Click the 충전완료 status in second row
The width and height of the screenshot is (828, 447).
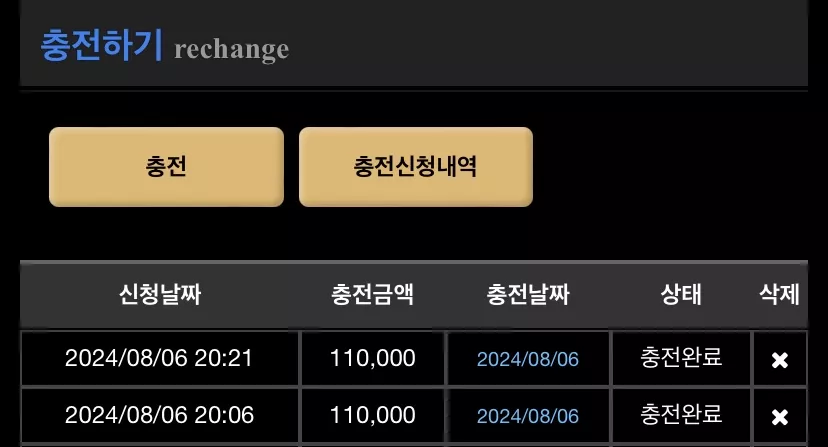pyautogui.click(x=681, y=414)
